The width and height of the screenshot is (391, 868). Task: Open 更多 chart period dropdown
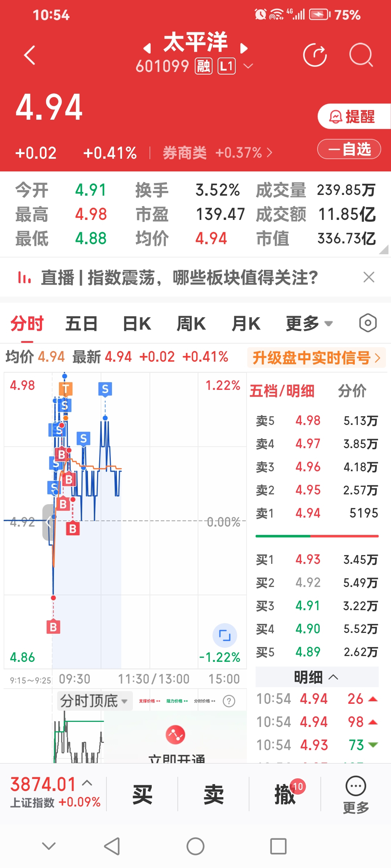coord(310,324)
